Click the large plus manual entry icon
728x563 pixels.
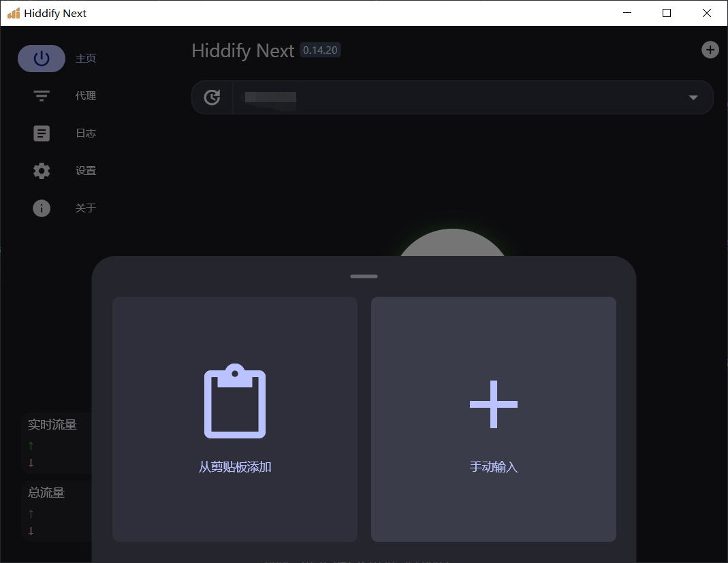[x=494, y=404]
